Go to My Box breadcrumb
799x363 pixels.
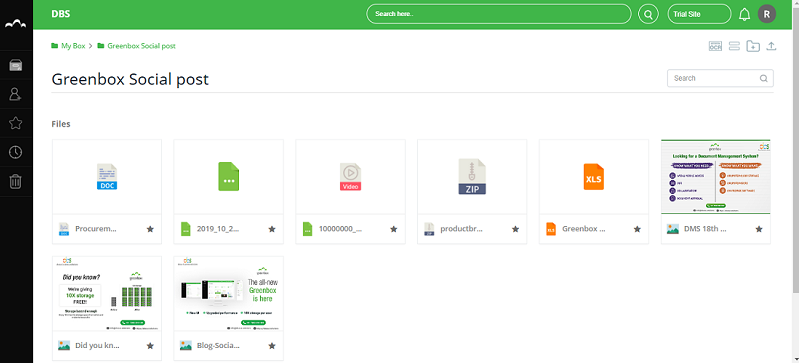(73, 46)
